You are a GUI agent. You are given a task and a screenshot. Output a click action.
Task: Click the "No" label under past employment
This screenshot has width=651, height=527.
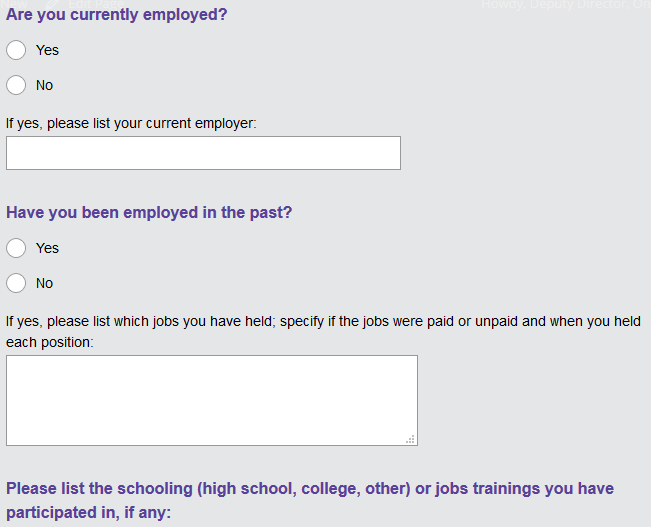coord(44,283)
